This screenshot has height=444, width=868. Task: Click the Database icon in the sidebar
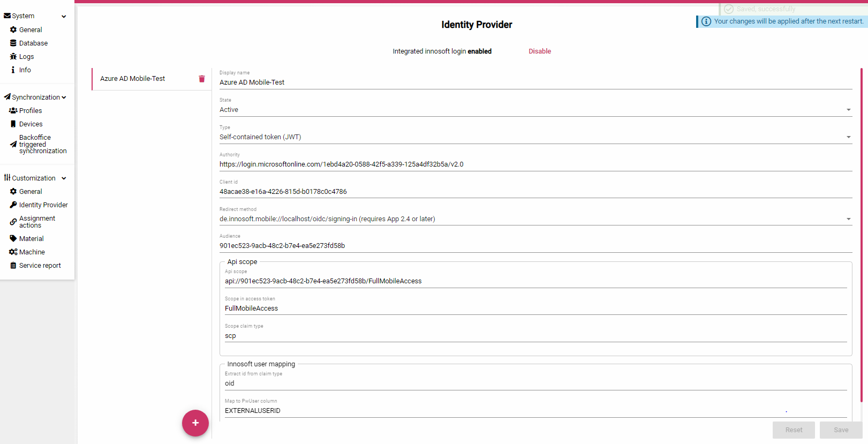click(x=13, y=43)
